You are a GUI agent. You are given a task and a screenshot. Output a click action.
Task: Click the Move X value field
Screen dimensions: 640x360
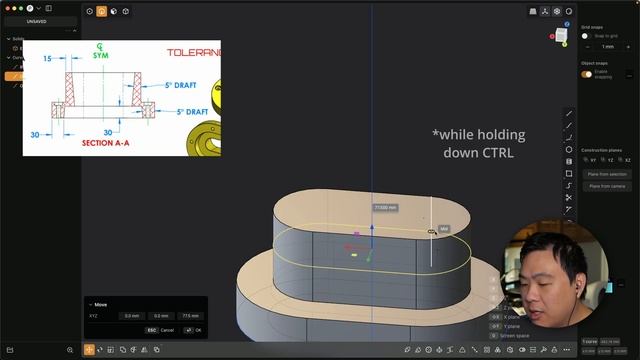[x=132, y=316]
